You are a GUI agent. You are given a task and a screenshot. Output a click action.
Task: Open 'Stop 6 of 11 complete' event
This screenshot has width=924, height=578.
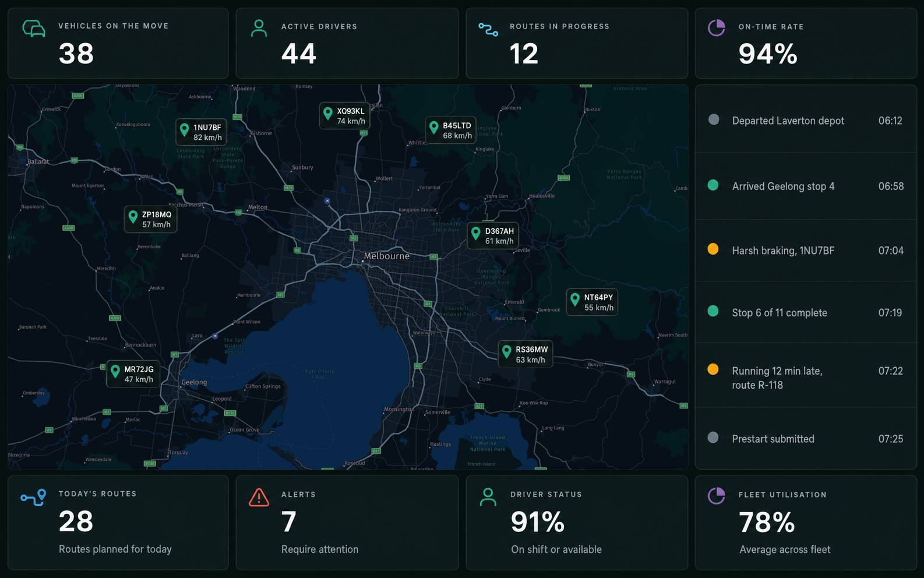(x=806, y=312)
